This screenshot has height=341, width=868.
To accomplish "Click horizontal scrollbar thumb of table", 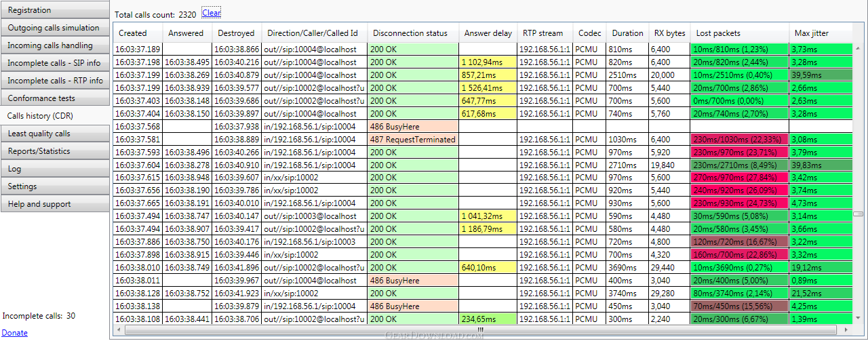I will pos(481,330).
